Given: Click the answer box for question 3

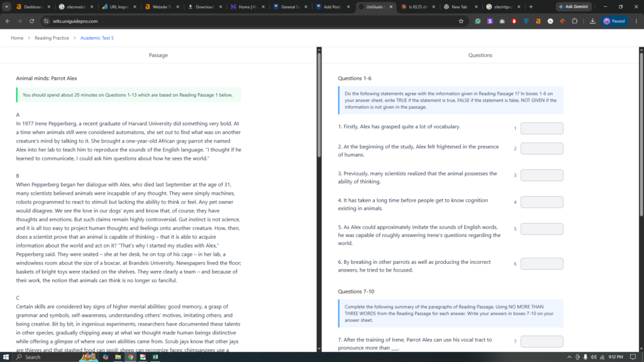Looking at the screenshot, I should pos(541,175).
